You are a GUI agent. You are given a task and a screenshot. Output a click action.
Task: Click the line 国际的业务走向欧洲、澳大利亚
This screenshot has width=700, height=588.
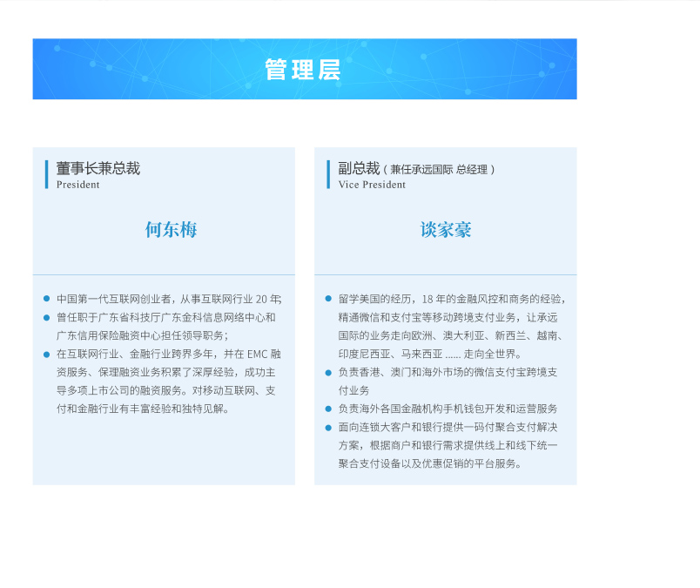(450, 335)
